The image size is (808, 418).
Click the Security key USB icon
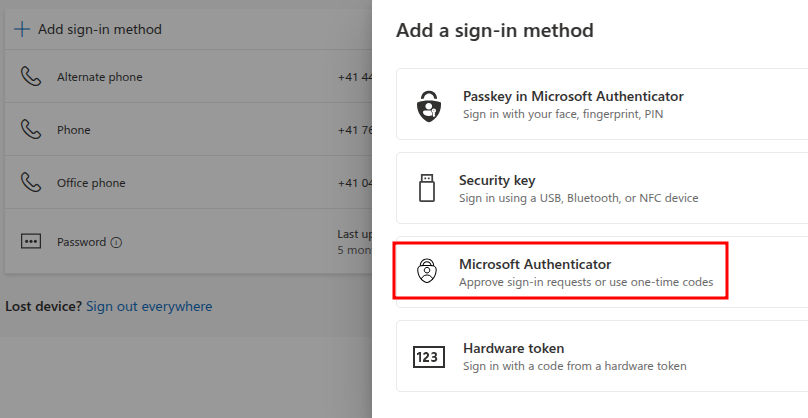coord(427,188)
